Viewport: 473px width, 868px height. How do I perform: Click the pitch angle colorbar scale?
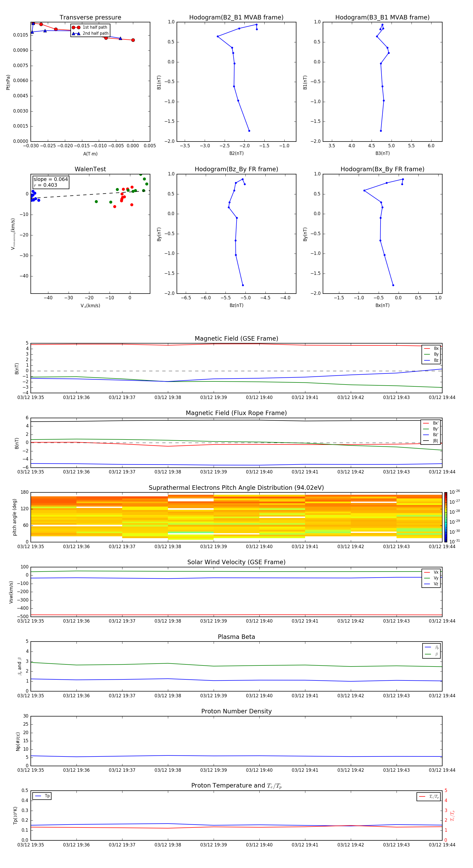446,517
